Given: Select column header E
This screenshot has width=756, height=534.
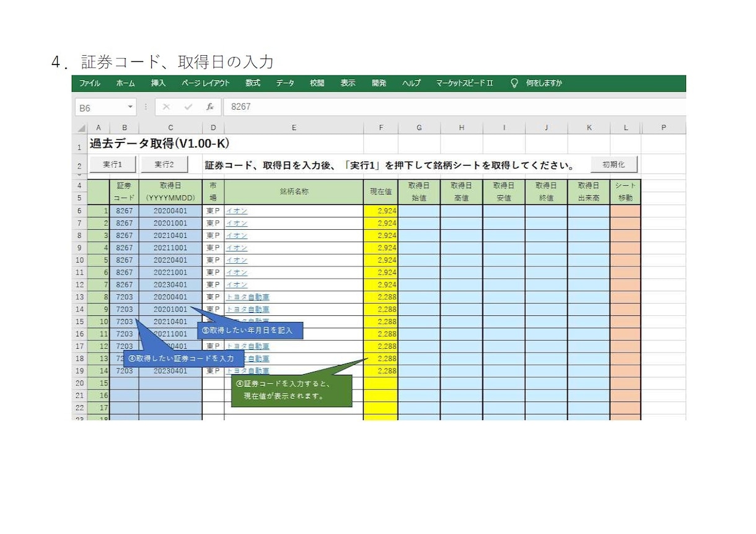Looking at the screenshot, I should (x=294, y=128).
